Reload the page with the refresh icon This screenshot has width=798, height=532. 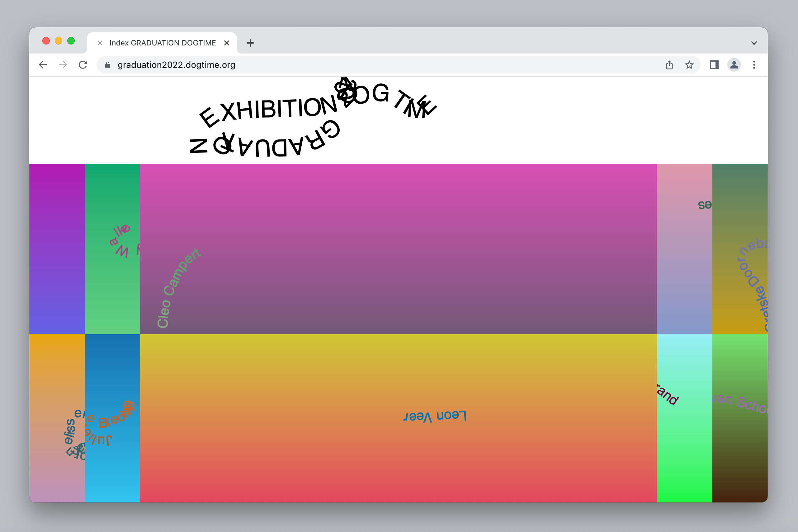pos(83,65)
